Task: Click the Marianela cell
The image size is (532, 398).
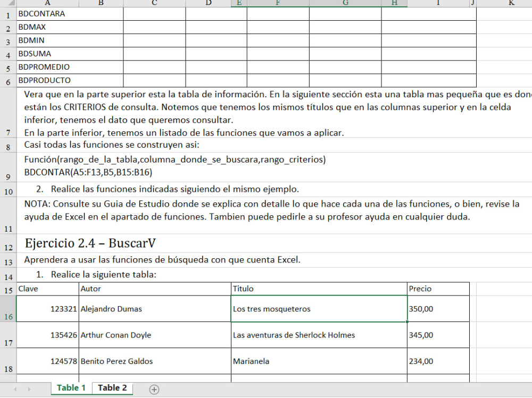Action: tap(319, 361)
